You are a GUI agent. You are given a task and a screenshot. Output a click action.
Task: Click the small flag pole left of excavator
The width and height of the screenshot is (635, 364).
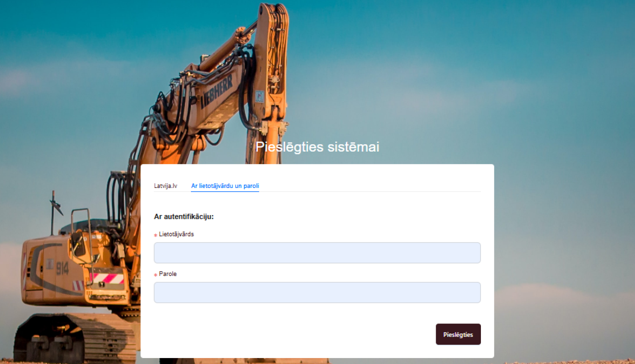[54, 212]
